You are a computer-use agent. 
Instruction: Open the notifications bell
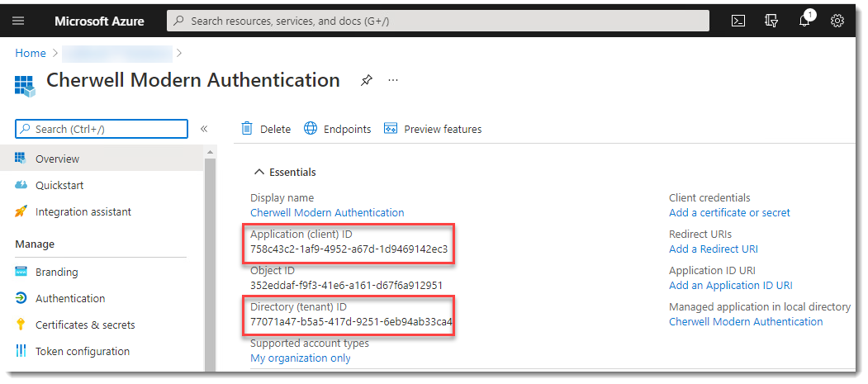click(804, 21)
